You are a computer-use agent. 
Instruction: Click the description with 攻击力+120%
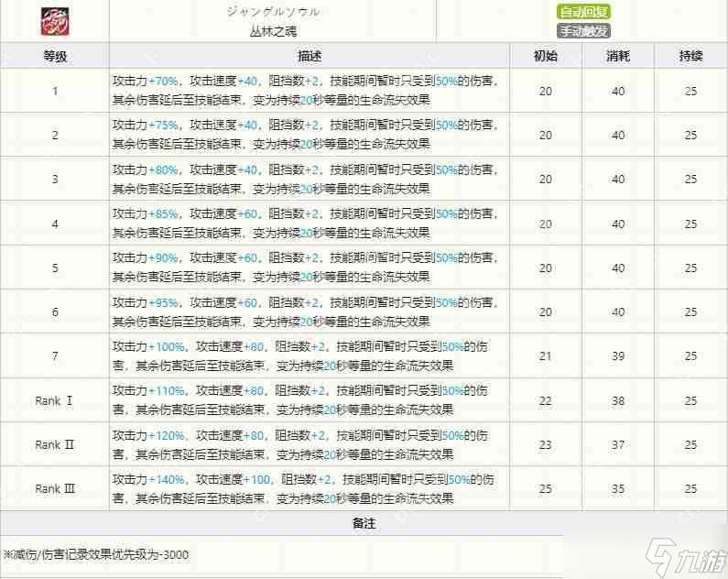300,445
